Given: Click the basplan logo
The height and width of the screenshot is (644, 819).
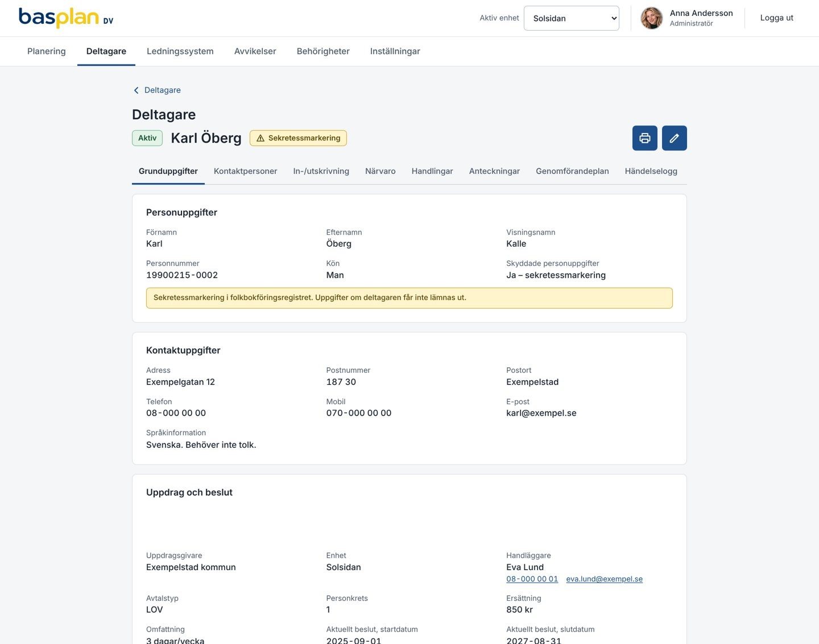Looking at the screenshot, I should (x=66, y=18).
